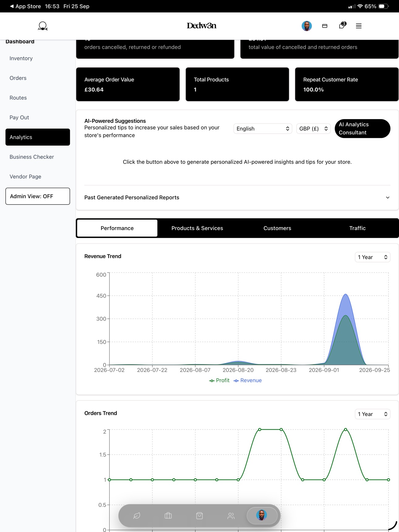Viewport: 399px width, 532px height.
Task: Click the Dedw3n logo
Action: point(201,26)
